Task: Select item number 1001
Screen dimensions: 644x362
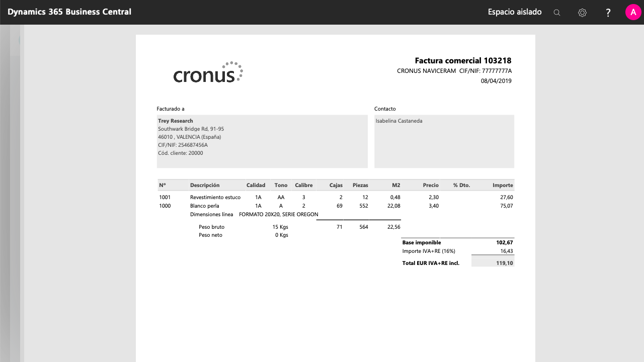Action: point(165,197)
